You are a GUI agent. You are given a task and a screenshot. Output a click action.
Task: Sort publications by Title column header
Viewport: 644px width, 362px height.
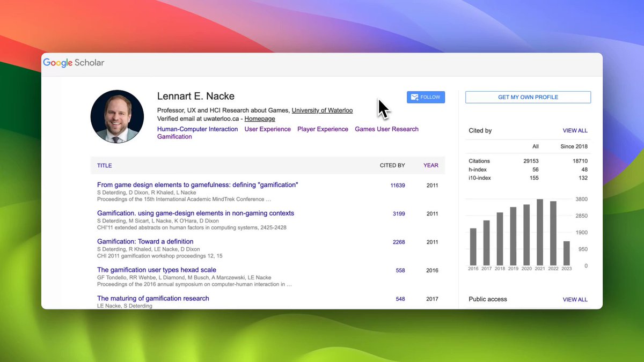(105, 166)
